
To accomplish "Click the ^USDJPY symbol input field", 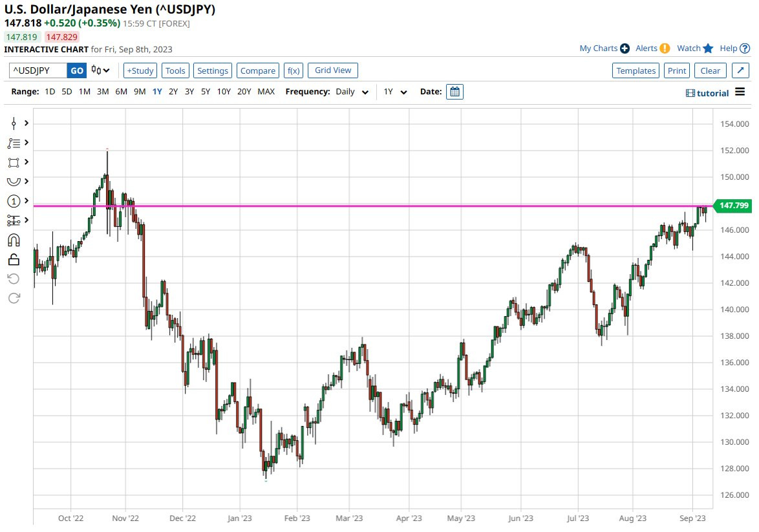I will tap(38, 70).
